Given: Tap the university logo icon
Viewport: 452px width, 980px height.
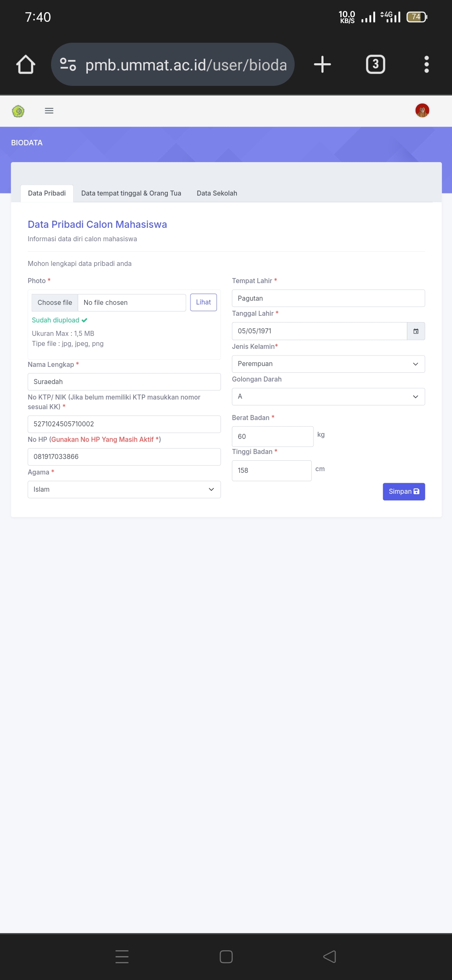Looking at the screenshot, I should pyautogui.click(x=18, y=111).
